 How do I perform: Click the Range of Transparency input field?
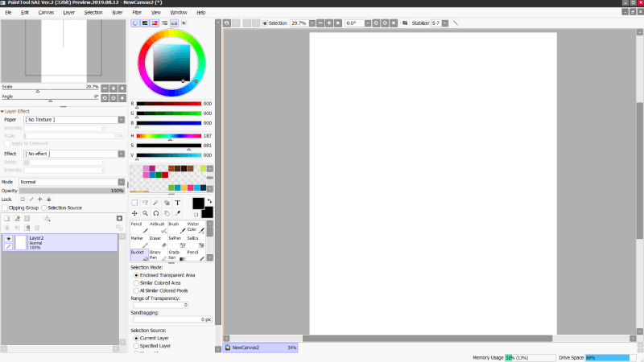159,305
